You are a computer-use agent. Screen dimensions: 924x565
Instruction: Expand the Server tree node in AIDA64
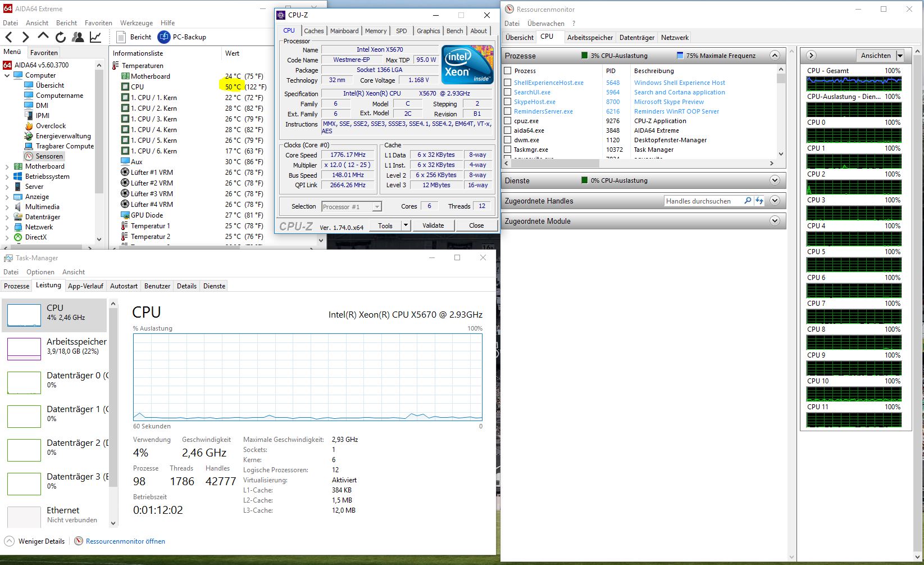coord(7,187)
